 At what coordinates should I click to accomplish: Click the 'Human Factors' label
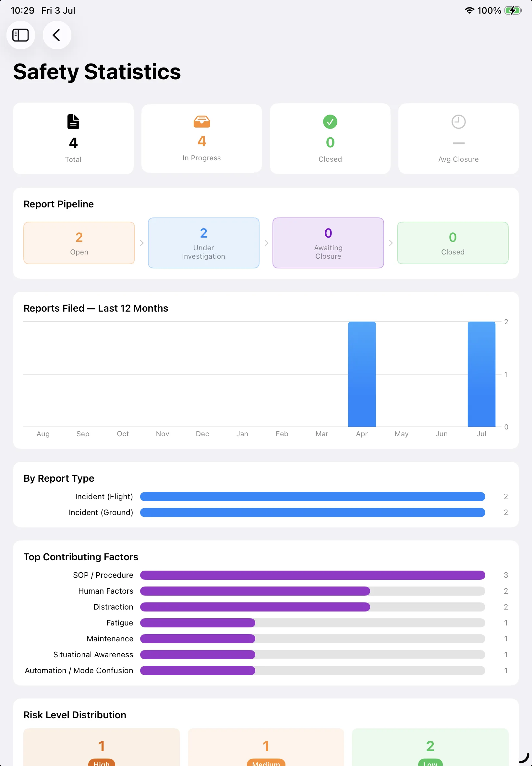(x=106, y=591)
